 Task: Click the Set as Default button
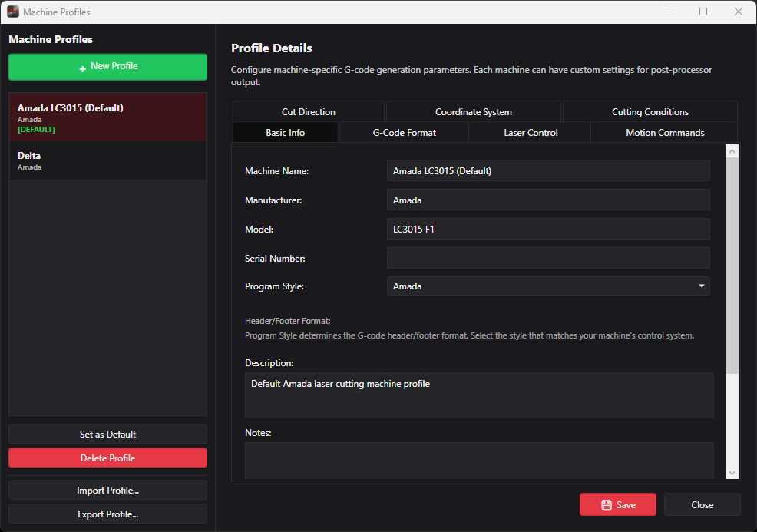[107, 434]
